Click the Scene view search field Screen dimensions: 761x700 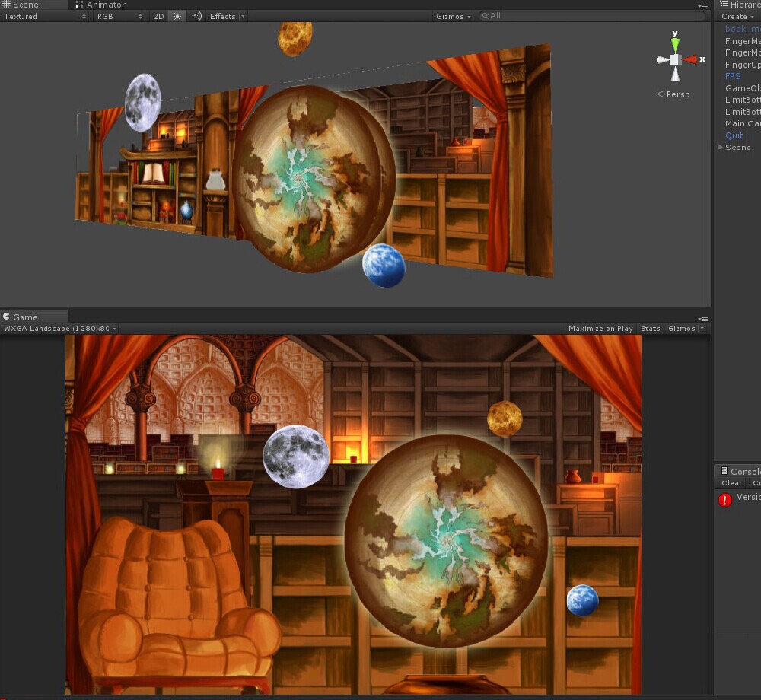(591, 16)
